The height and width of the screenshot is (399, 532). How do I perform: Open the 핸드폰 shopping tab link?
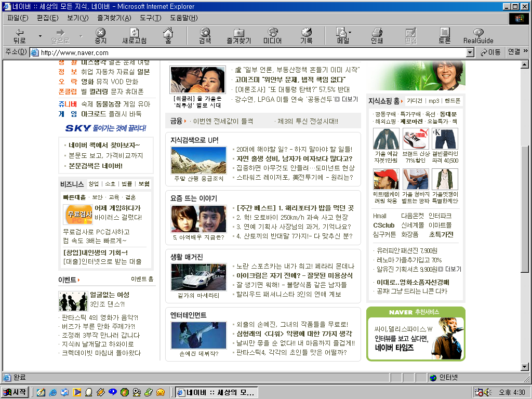(x=453, y=101)
